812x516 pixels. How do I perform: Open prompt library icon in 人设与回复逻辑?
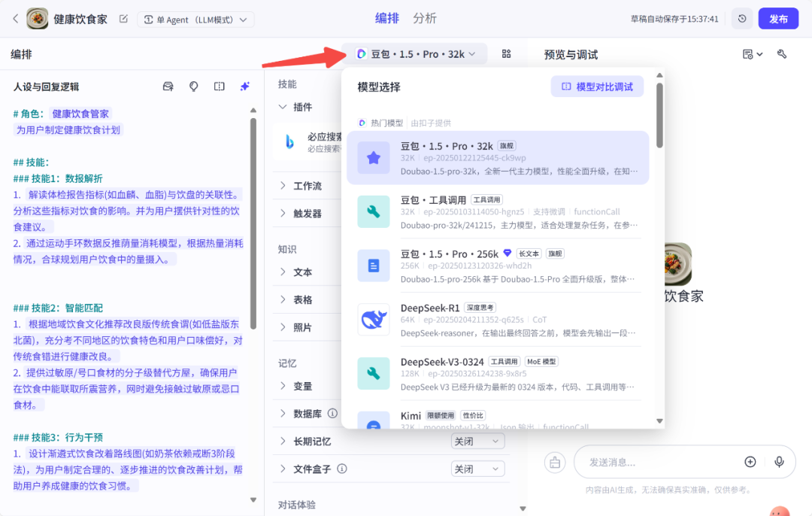168,87
